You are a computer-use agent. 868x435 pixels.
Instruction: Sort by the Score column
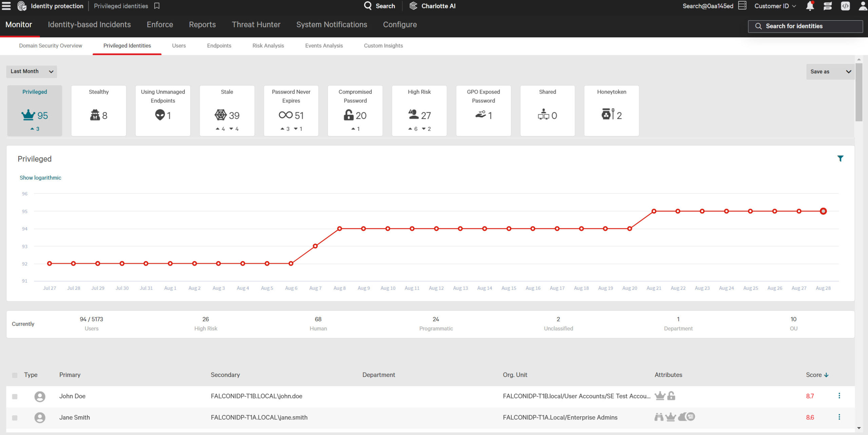[x=817, y=375]
